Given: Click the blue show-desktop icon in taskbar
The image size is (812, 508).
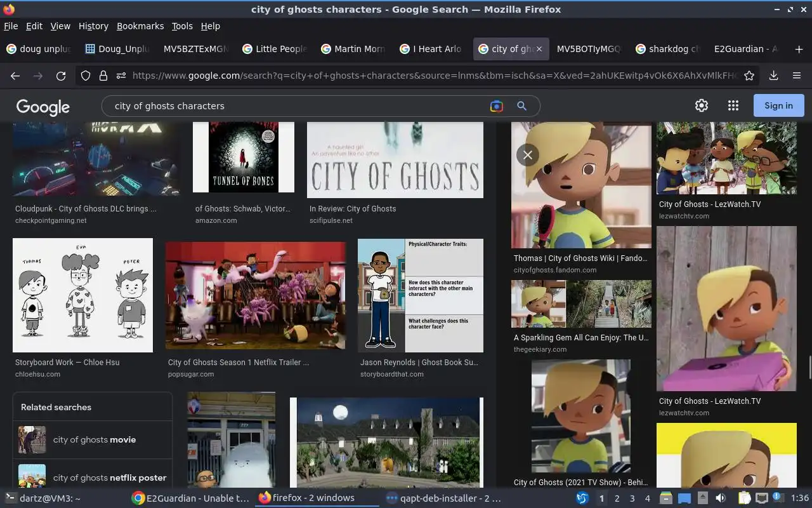Looking at the screenshot, I should point(684,498).
